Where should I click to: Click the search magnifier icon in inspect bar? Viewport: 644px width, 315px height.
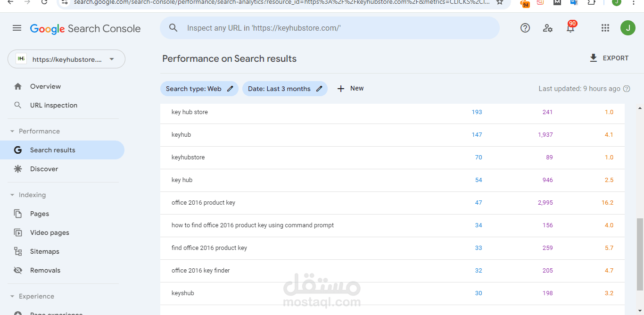(x=173, y=28)
